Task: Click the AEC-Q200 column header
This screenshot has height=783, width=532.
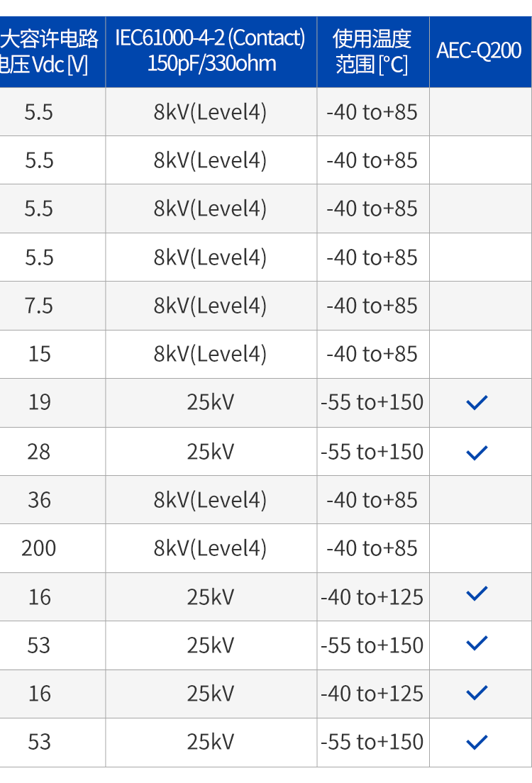Action: 480,51
